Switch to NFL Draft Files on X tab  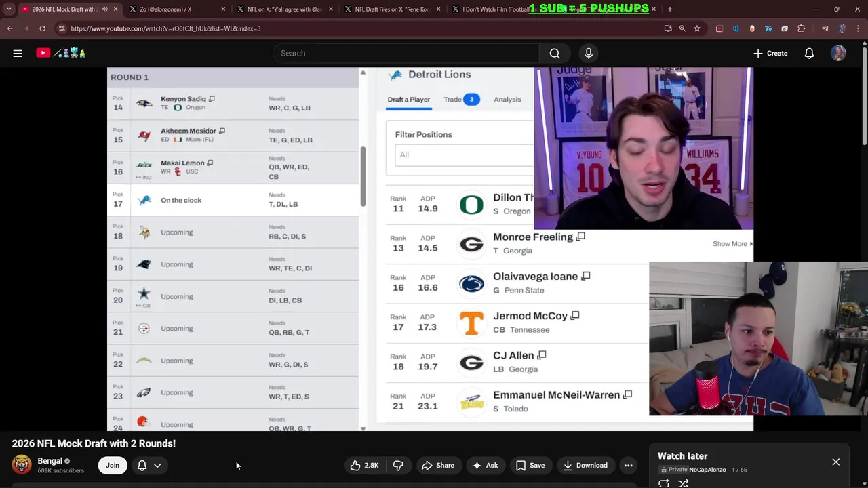(x=393, y=9)
